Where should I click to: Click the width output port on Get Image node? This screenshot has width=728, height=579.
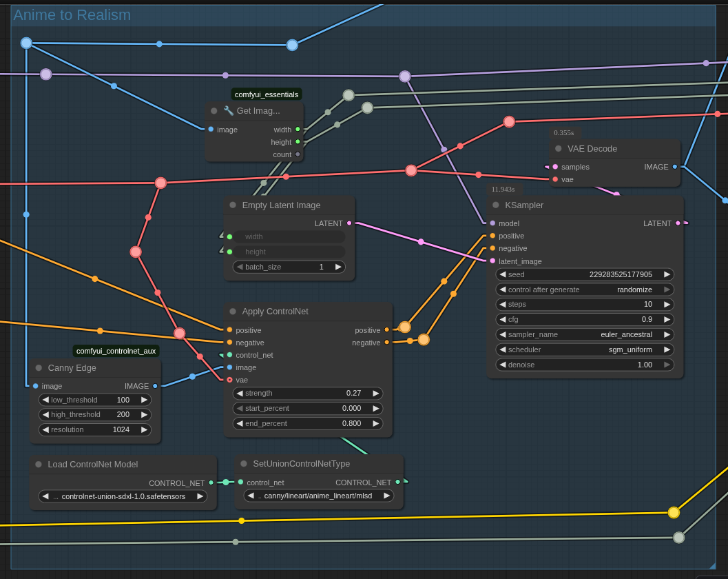pyautogui.click(x=298, y=130)
